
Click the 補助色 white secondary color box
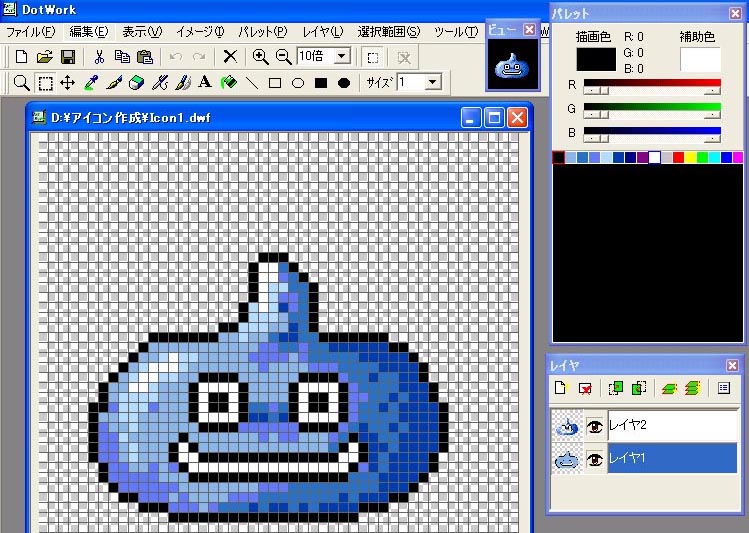[x=700, y=59]
